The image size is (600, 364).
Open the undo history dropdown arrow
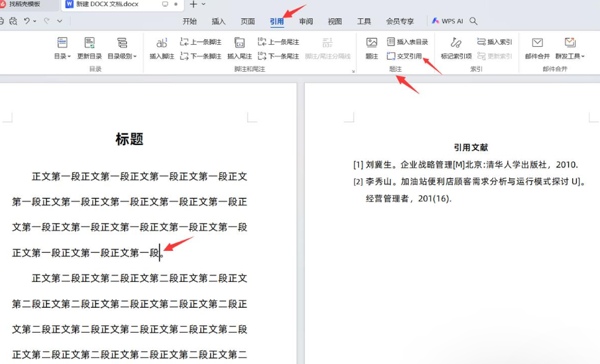click(35, 22)
